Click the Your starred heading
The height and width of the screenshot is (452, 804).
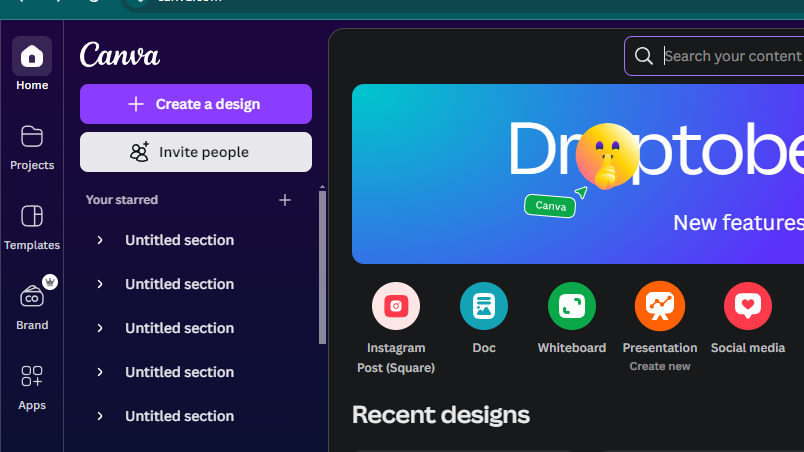pos(122,200)
